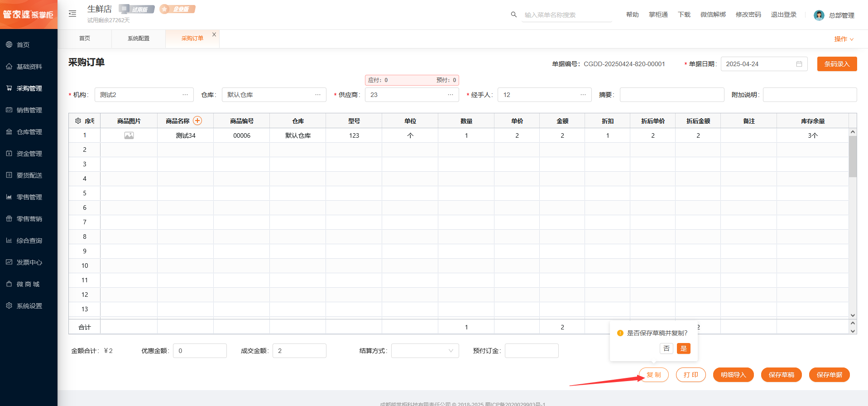Focus the menu name search field
This screenshot has height=406, width=868.
pyautogui.click(x=566, y=15)
